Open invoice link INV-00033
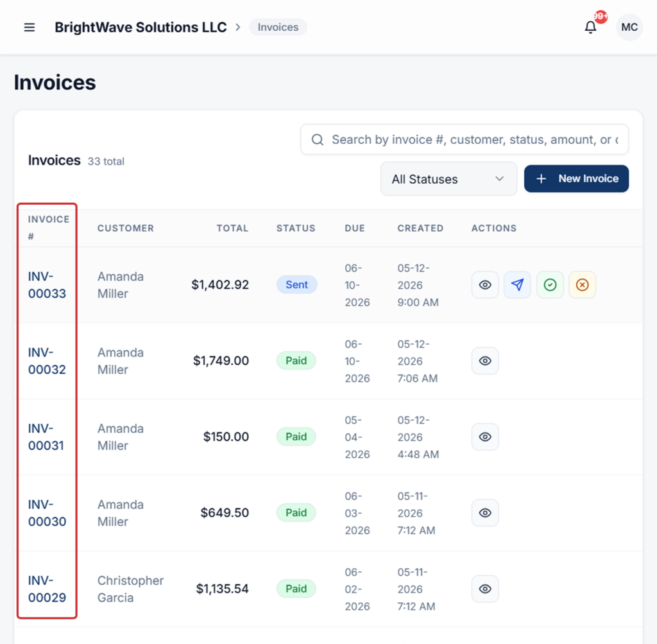This screenshot has width=657, height=644. (47, 285)
